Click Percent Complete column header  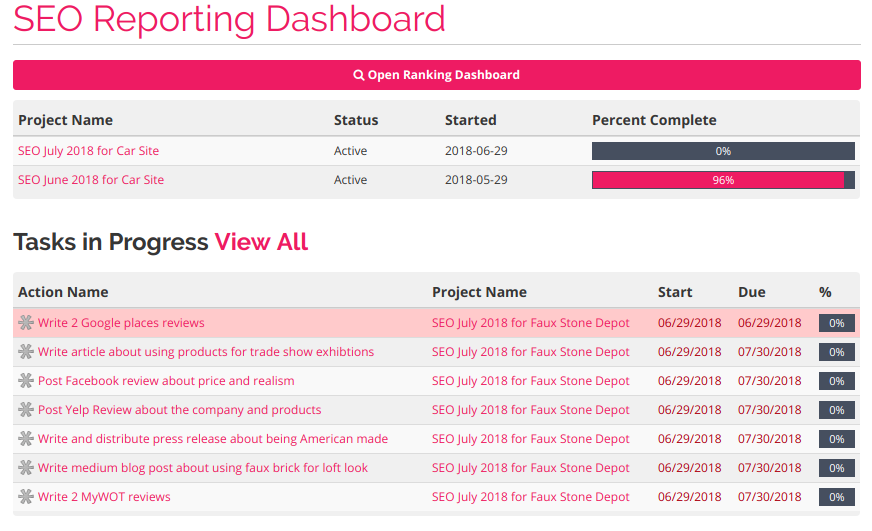coord(654,120)
